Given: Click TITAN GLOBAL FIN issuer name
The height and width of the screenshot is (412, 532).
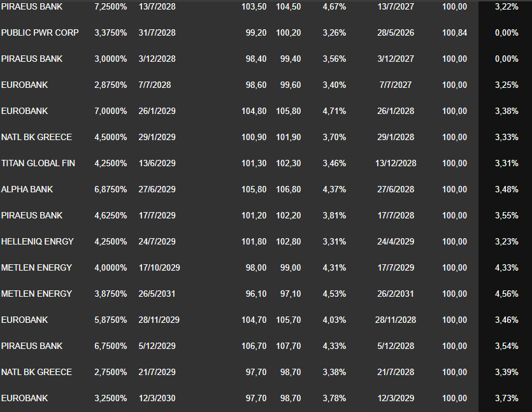Looking at the screenshot, I should tap(38, 163).
